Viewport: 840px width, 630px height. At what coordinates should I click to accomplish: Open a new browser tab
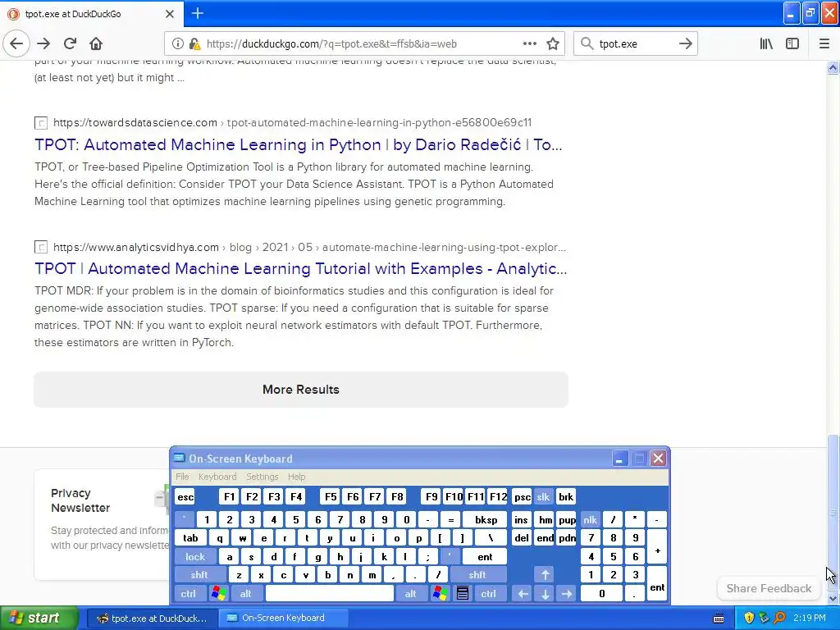(198, 13)
